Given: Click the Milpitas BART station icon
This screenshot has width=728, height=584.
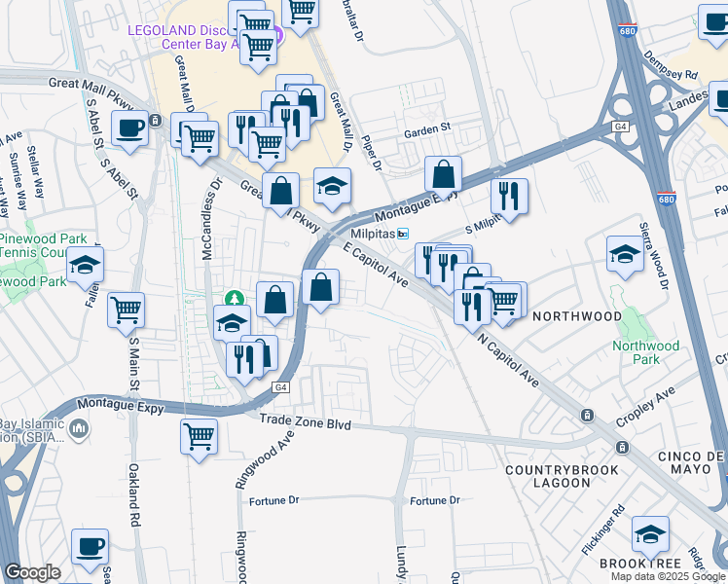Looking at the screenshot, I should pos(402,234).
